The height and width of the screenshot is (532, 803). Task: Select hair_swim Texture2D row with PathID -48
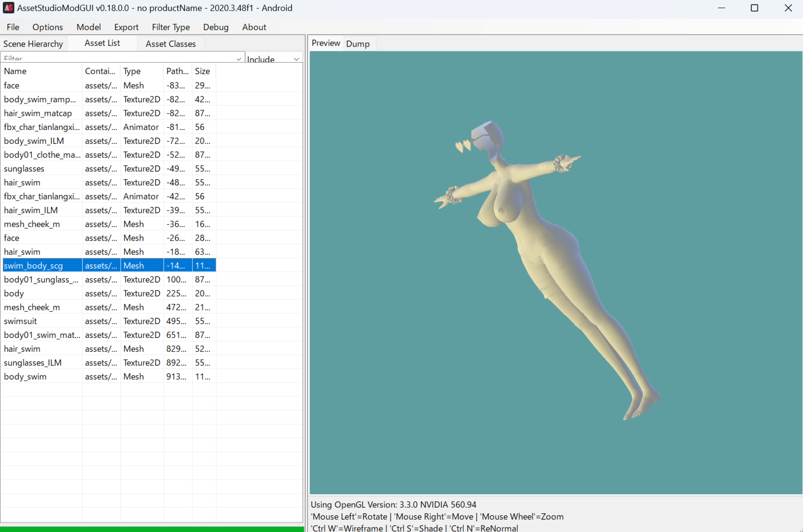click(x=108, y=183)
